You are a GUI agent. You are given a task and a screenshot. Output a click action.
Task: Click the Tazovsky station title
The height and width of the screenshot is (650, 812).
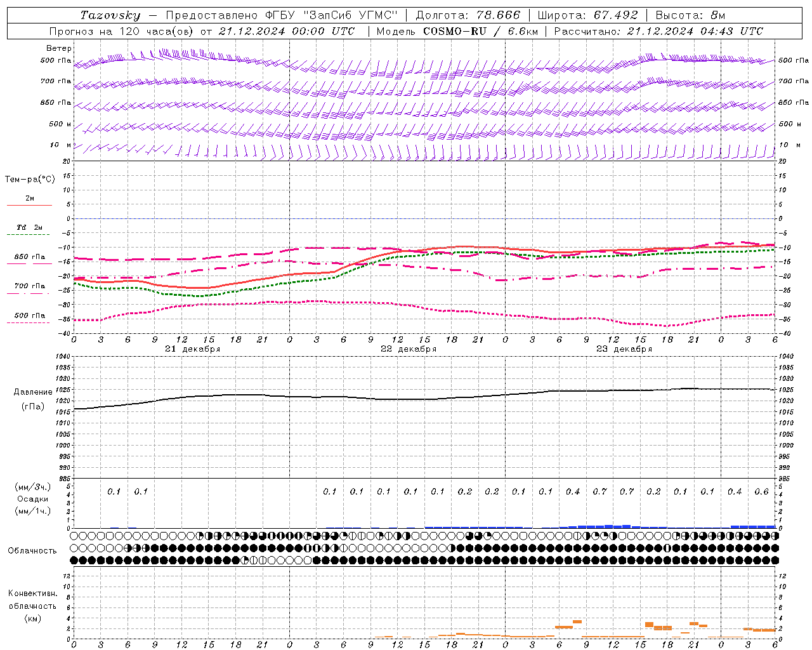pos(110,15)
